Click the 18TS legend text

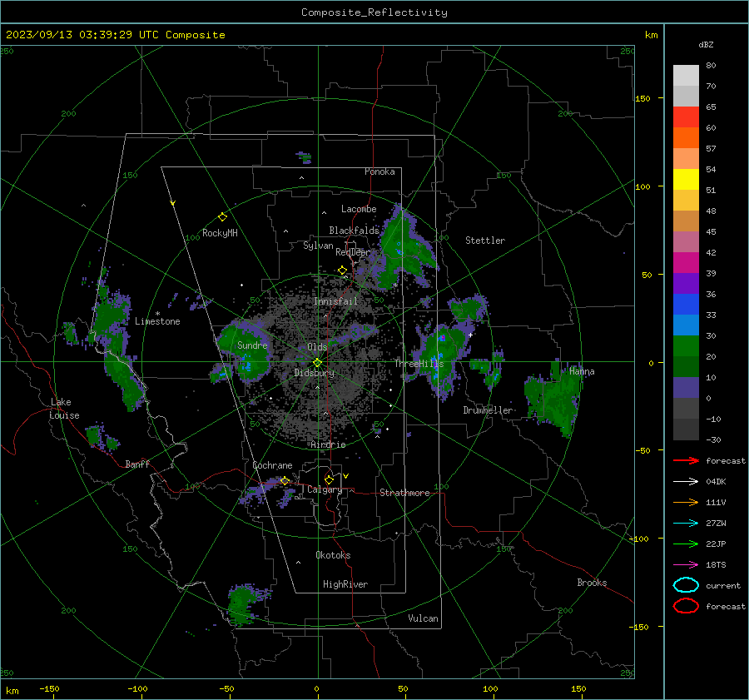point(716,565)
